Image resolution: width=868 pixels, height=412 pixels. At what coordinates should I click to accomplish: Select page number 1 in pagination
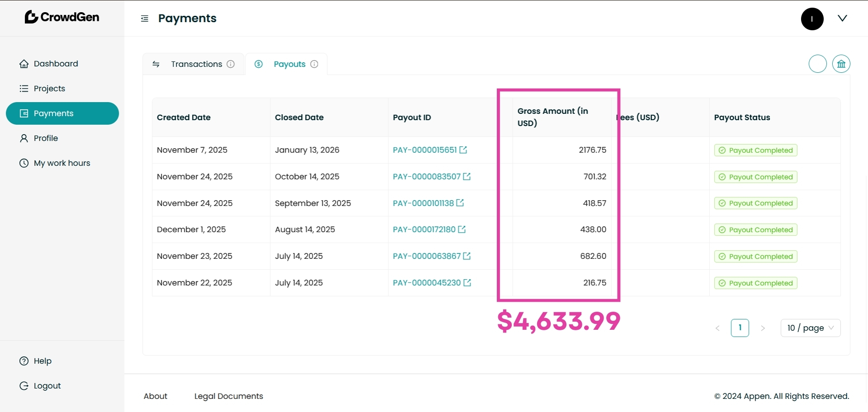click(x=740, y=328)
